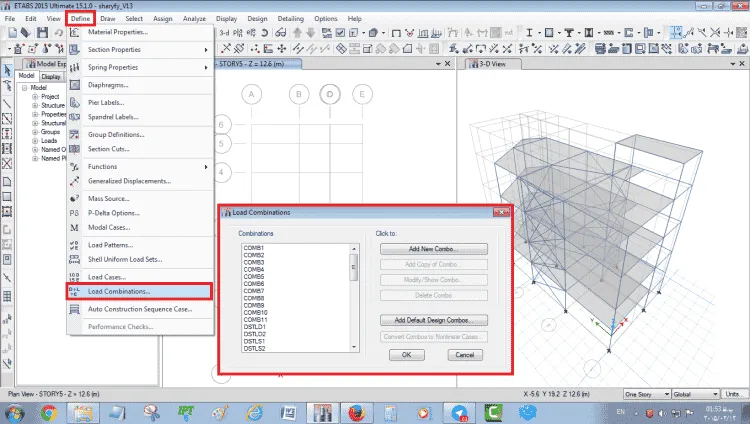This screenshot has height=424, width=750.
Task: Select COMB1 in the combinations list
Action: click(254, 248)
